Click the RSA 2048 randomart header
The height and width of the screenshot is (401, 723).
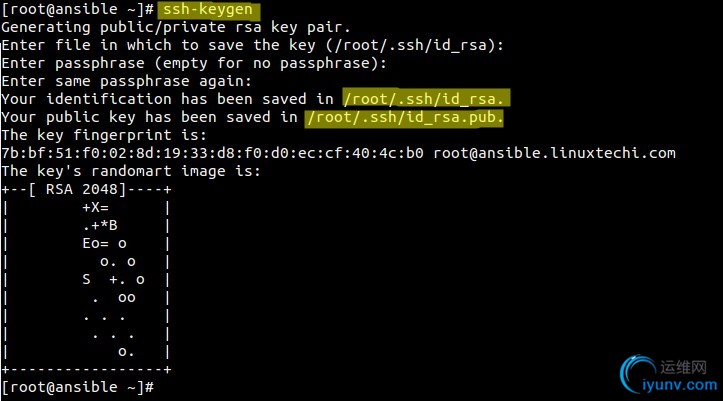point(86,189)
